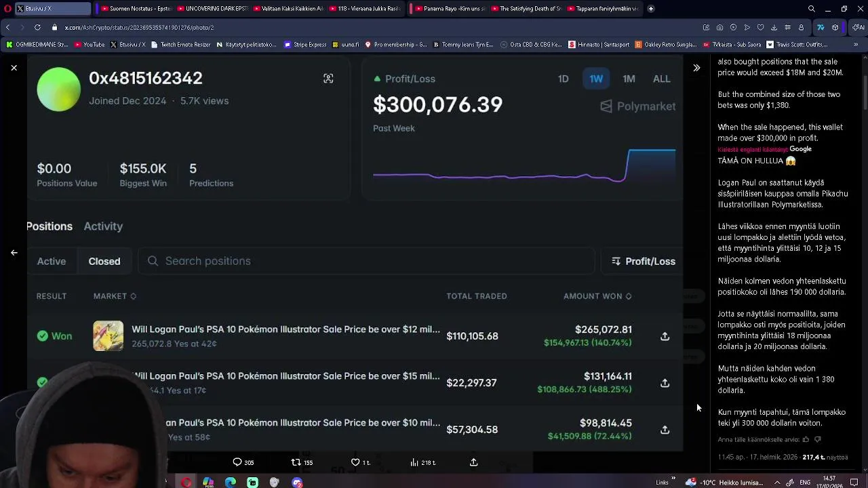Image resolution: width=868 pixels, height=488 pixels.
Task: Click Pikachu thumbnail of $12 mil market
Action: click(x=108, y=336)
